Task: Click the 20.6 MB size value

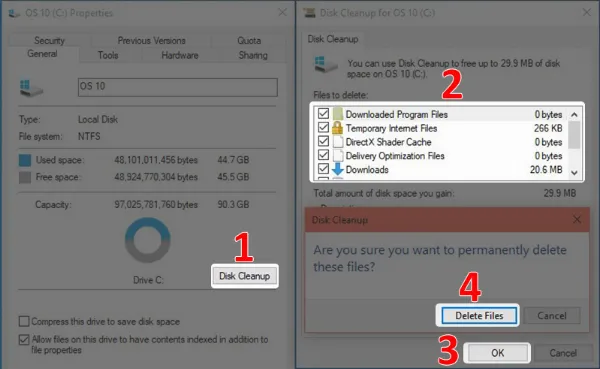Action: point(546,170)
